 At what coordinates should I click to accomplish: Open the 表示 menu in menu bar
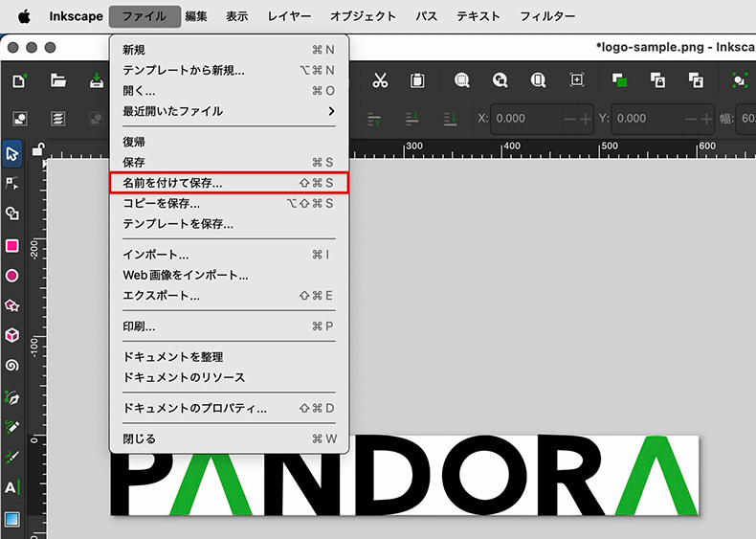pyautogui.click(x=237, y=16)
